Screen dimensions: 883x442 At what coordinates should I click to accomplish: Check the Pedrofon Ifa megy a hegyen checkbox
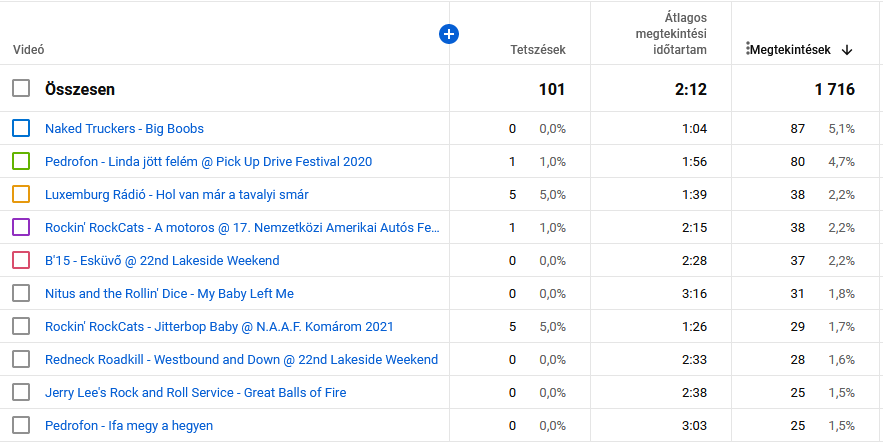[x=21, y=425]
